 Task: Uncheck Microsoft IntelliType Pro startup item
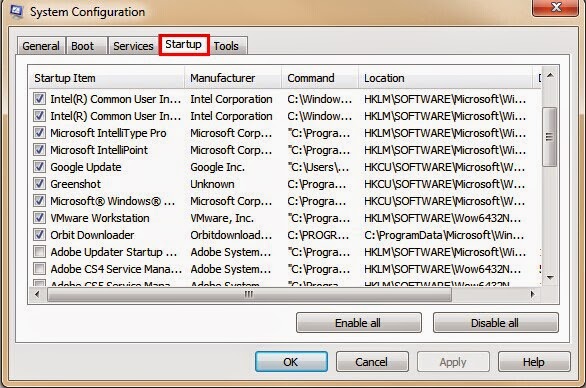39,133
